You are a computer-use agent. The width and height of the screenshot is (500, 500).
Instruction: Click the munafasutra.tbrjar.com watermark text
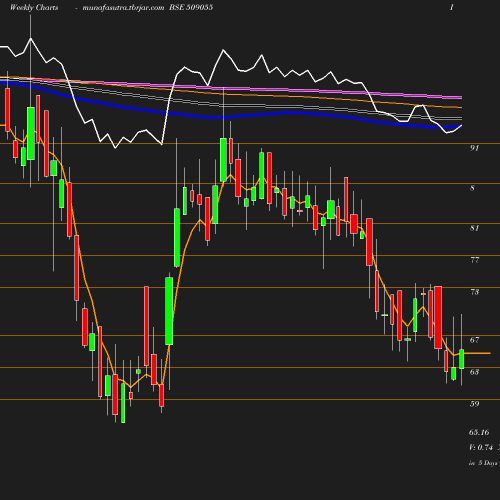(x=123, y=7)
